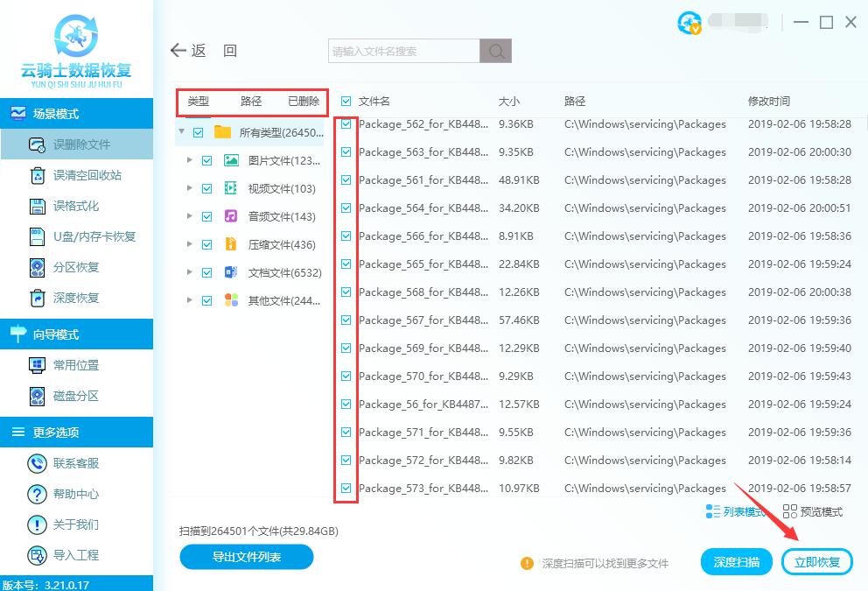Uncheck the 所有类型 checkbox

[x=198, y=133]
